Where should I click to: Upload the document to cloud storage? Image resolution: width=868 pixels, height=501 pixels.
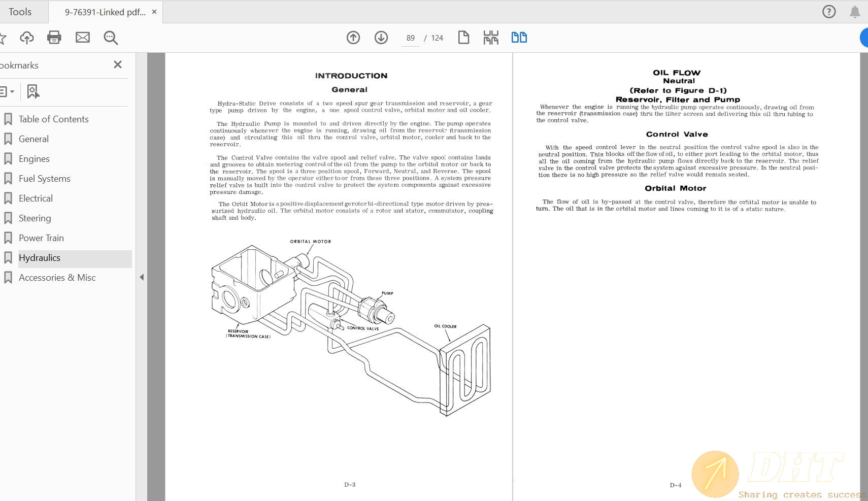click(x=27, y=37)
